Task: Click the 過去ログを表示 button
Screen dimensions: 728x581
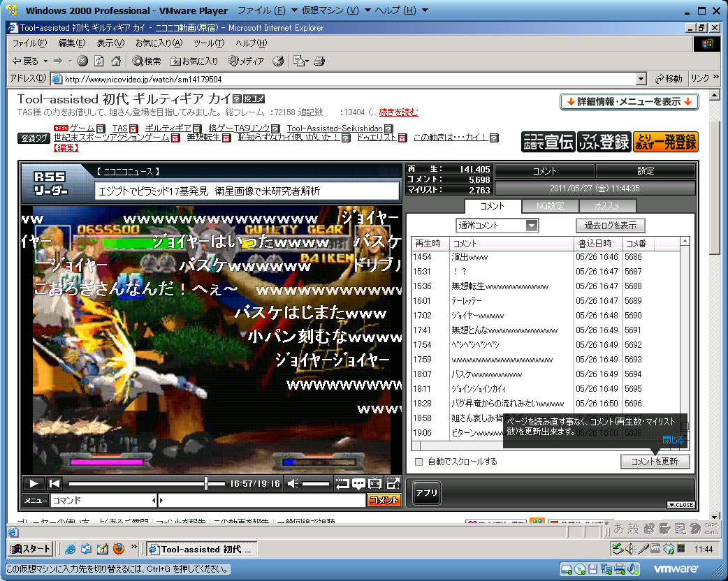Action: (x=610, y=226)
